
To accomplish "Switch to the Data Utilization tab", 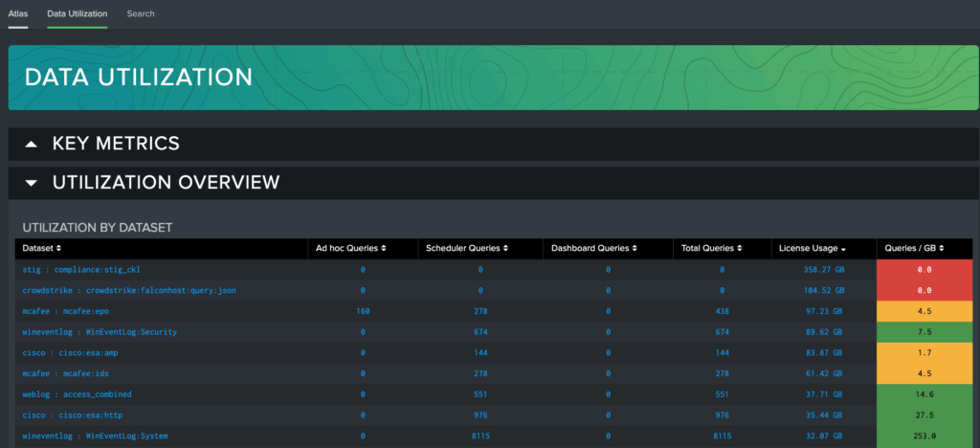I will click(77, 13).
